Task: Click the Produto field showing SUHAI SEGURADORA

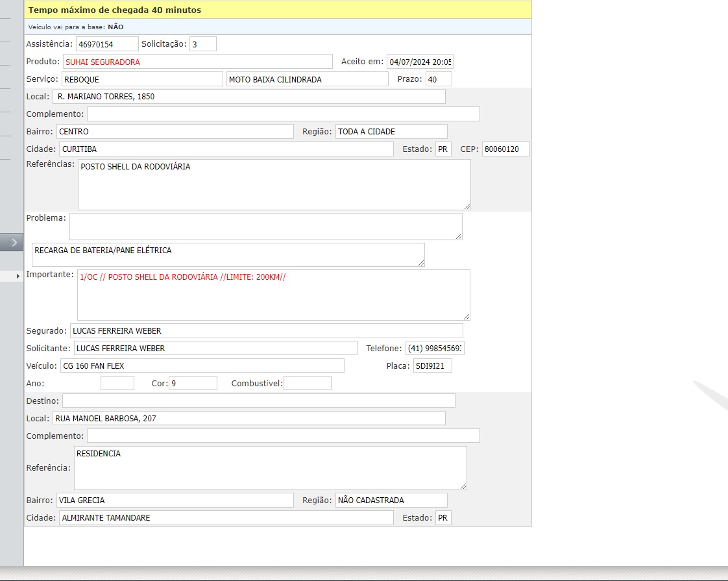Action: [x=198, y=62]
